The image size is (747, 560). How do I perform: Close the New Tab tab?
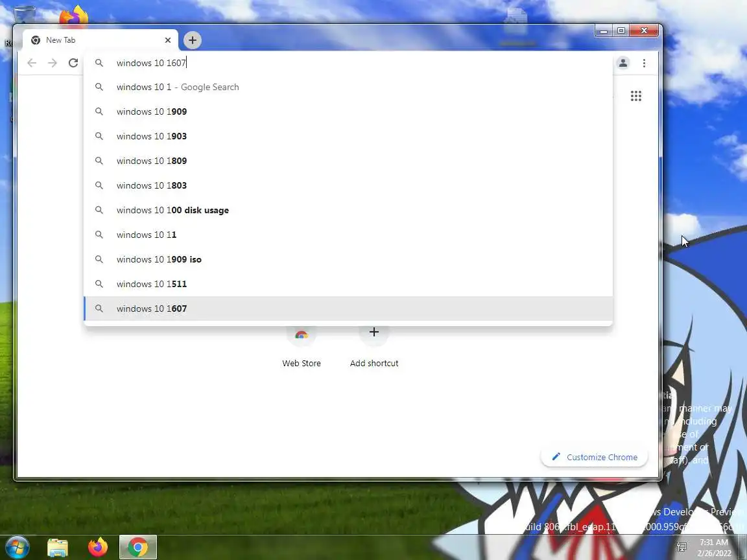click(168, 40)
